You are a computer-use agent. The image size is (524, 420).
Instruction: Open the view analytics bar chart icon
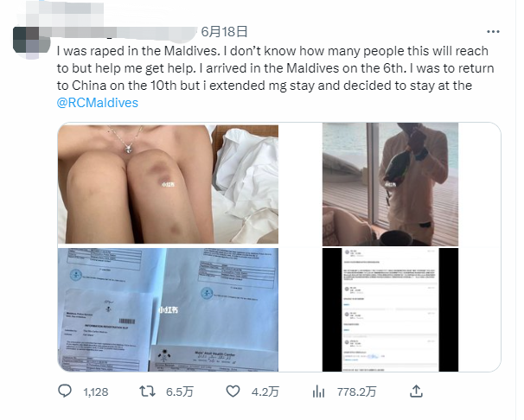(318, 391)
